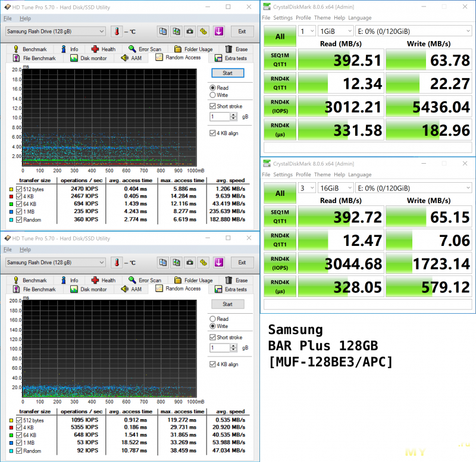Copy screenshot to clipboard in Read-mode HD Tune
476x462 pixels.
click(x=176, y=32)
